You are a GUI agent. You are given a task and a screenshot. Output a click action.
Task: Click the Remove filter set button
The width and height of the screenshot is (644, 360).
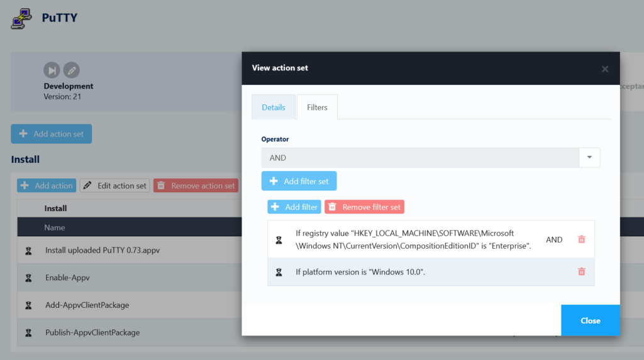pos(364,207)
